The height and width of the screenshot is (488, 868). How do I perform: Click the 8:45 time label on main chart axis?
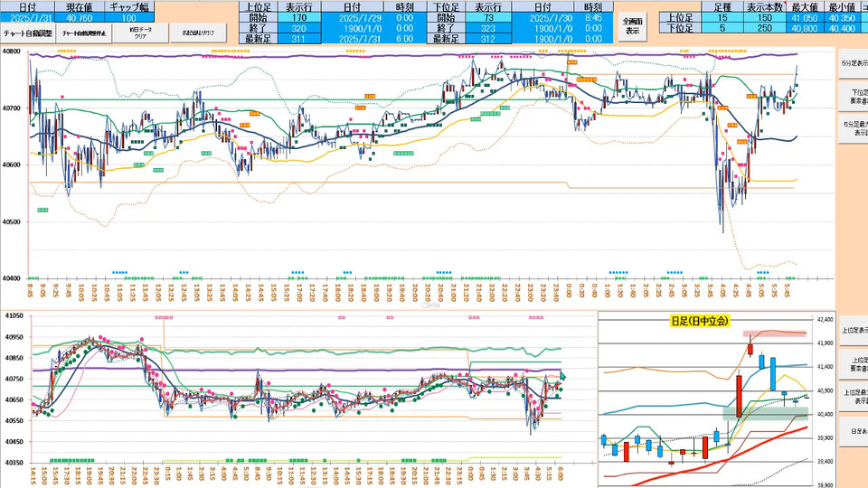30,291
